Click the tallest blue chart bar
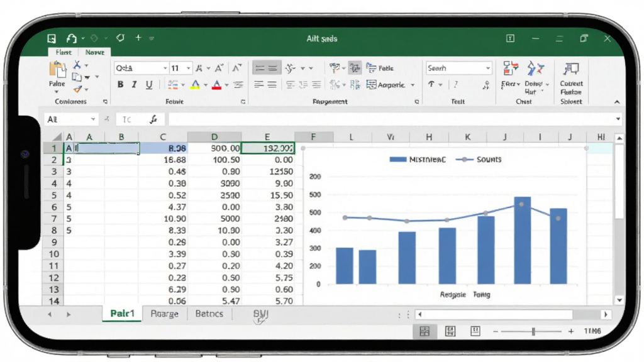The width and height of the screenshot is (644, 362). pyautogui.click(x=522, y=241)
